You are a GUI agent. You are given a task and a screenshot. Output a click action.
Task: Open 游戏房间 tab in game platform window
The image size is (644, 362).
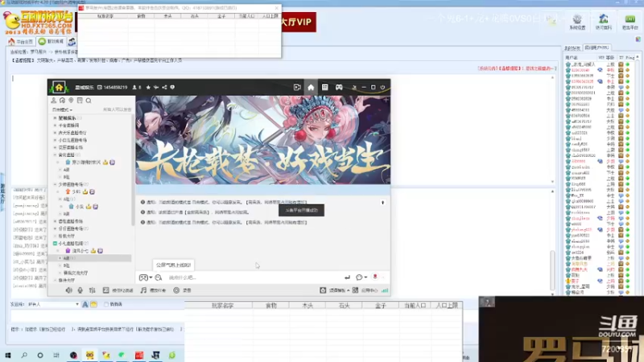52,42
